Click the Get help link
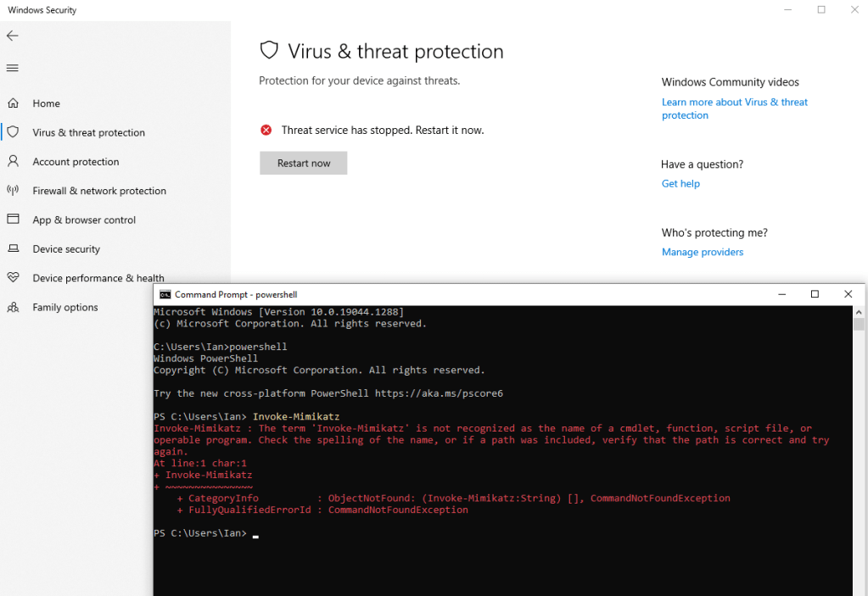Screen dimensions: 868x596 coord(680,183)
